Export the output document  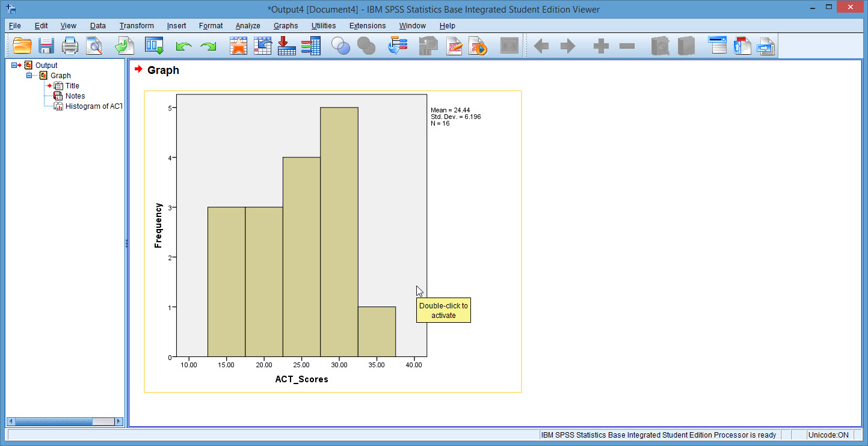coord(125,46)
